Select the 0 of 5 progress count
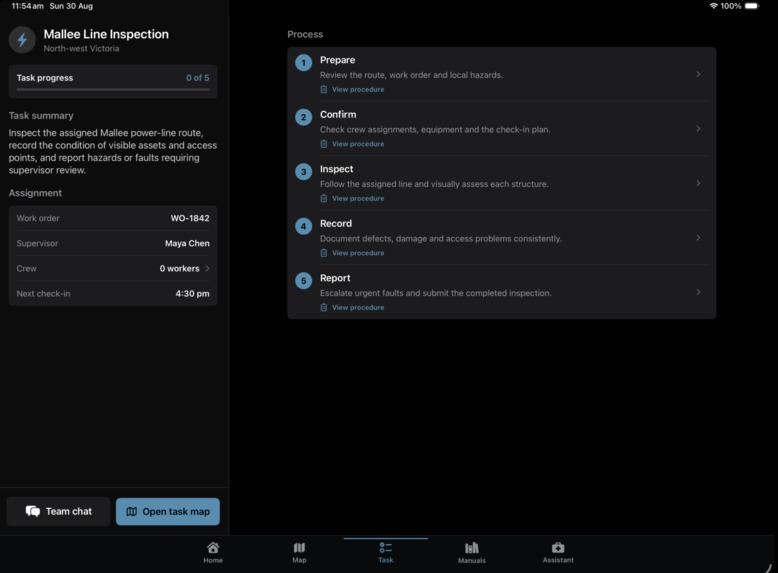The width and height of the screenshot is (778, 573). click(197, 78)
